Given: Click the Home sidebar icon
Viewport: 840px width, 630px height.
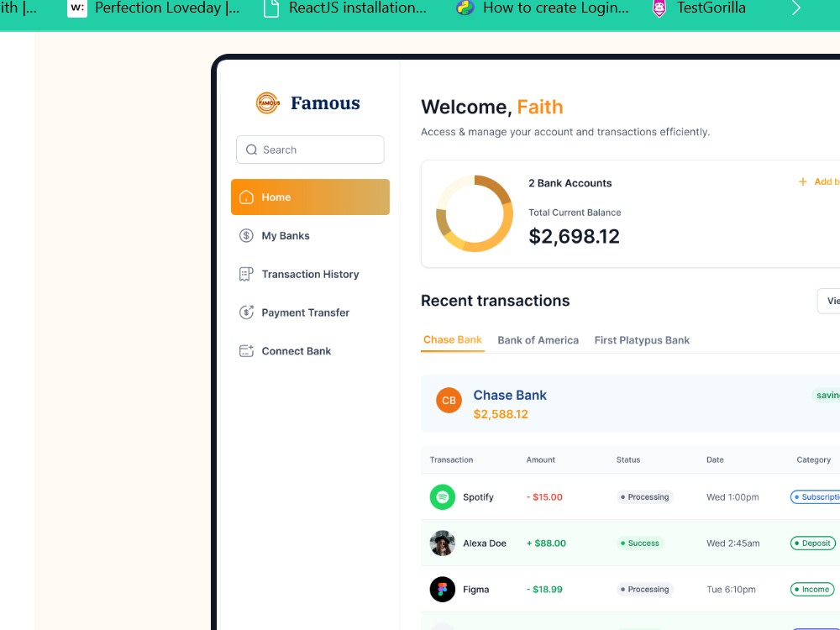Looking at the screenshot, I should 246,197.
